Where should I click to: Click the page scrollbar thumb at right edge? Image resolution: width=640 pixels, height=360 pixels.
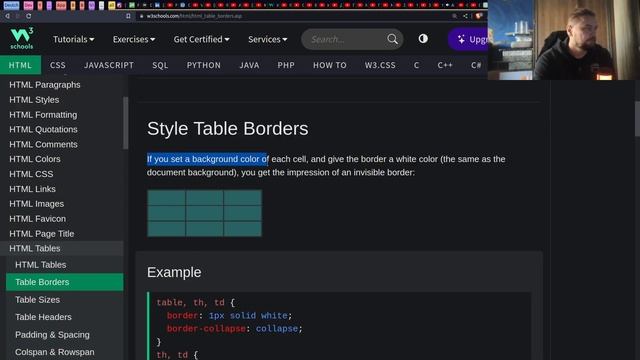point(637,118)
